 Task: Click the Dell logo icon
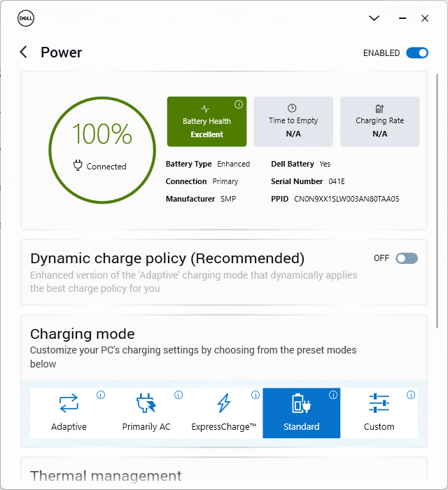click(26, 19)
